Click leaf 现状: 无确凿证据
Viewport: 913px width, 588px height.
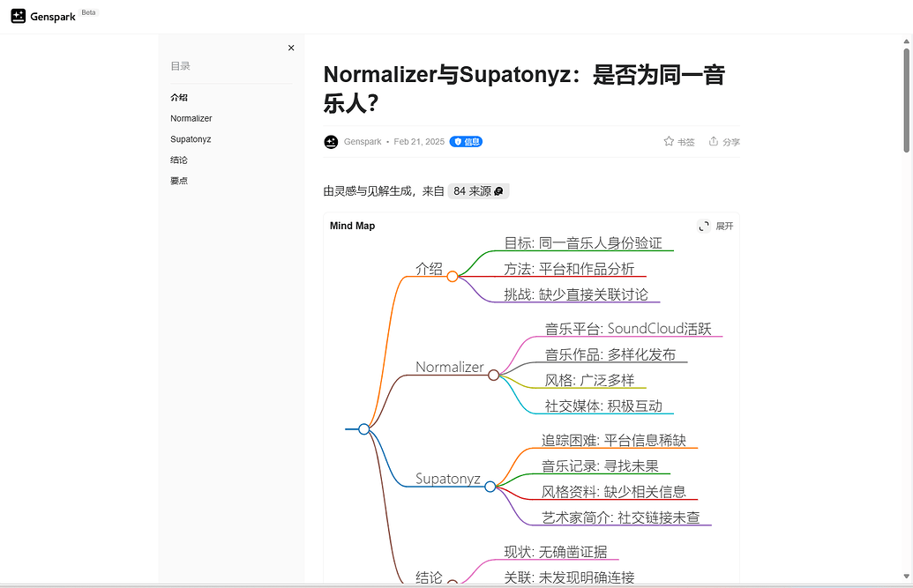click(x=556, y=551)
